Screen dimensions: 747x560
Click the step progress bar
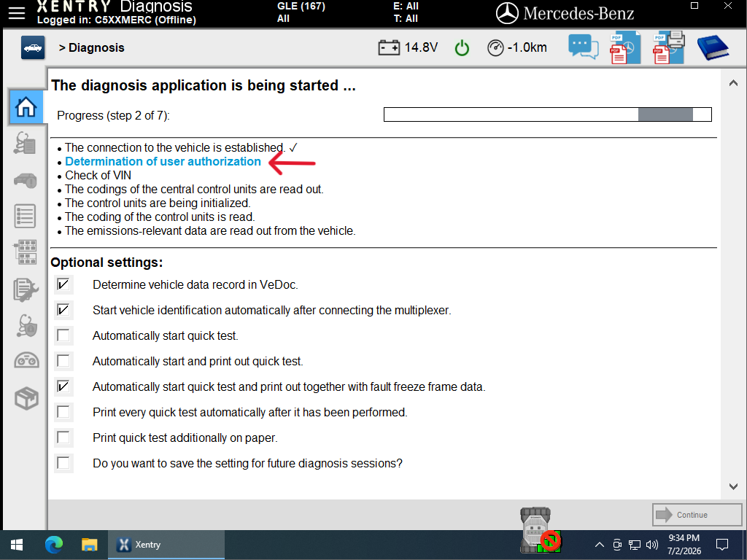[547, 114]
